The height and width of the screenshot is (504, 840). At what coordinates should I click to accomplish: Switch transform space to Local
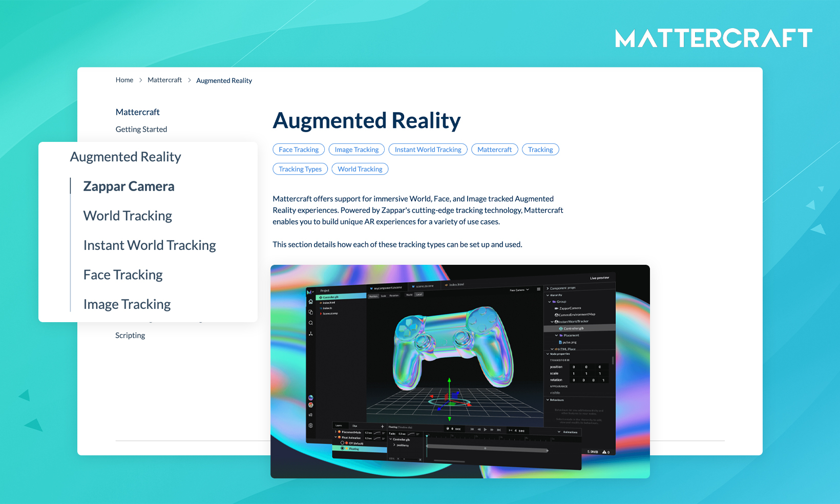[x=419, y=295]
